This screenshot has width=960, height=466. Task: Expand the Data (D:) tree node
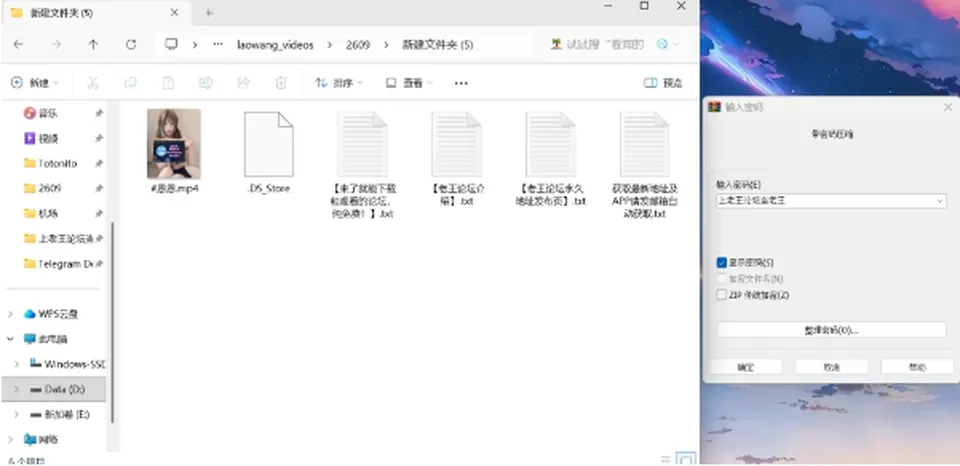pyautogui.click(x=17, y=389)
